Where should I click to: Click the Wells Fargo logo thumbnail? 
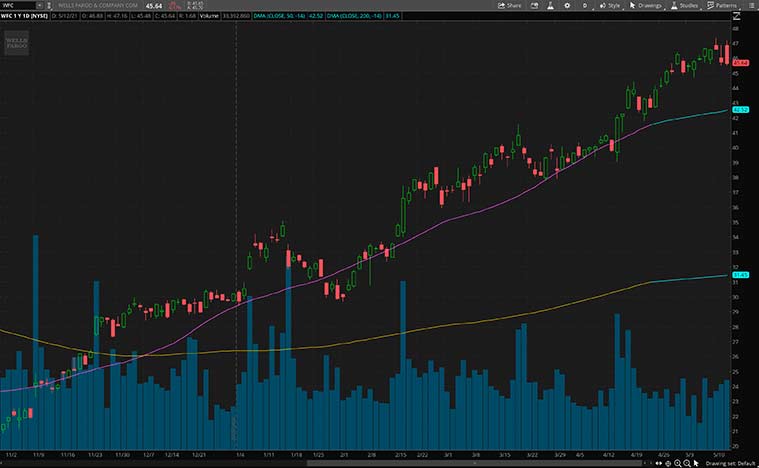point(16,43)
